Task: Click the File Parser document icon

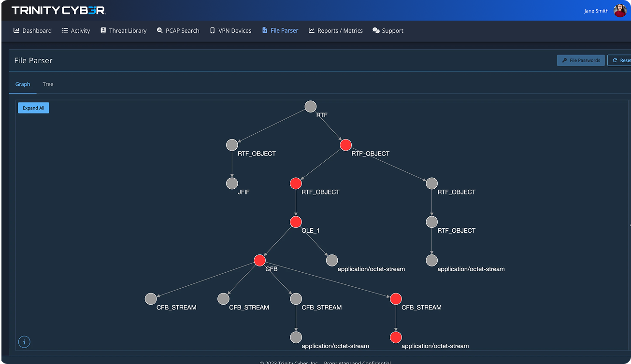Action: [265, 30]
